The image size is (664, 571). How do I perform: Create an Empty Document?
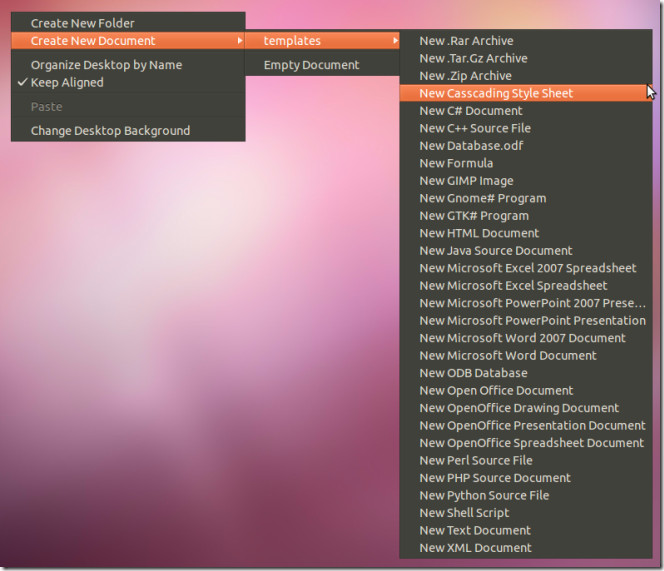tap(322, 65)
